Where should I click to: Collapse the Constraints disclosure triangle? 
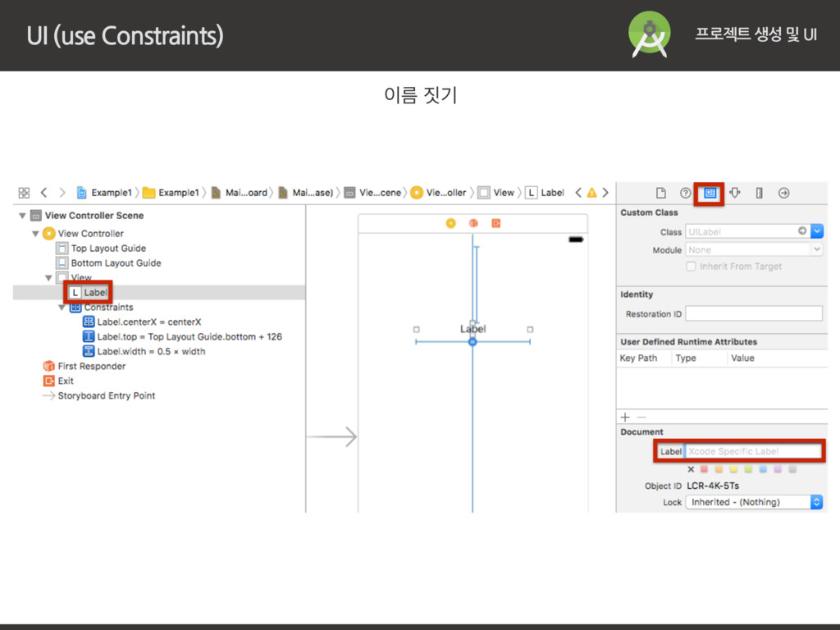point(62,308)
